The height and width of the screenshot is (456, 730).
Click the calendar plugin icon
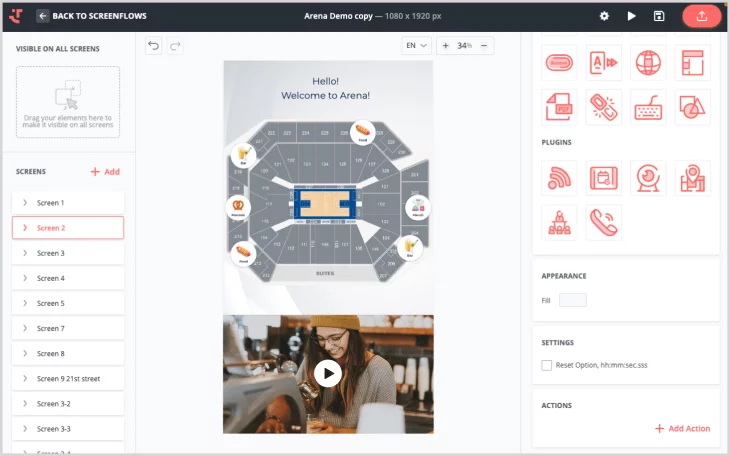pos(603,178)
